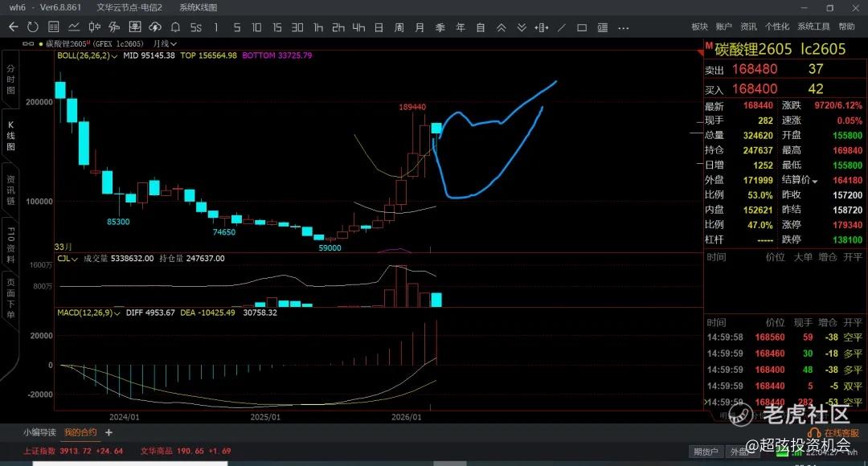Open the custom (自) period option
Screen dimensions: 868x466
481,27
